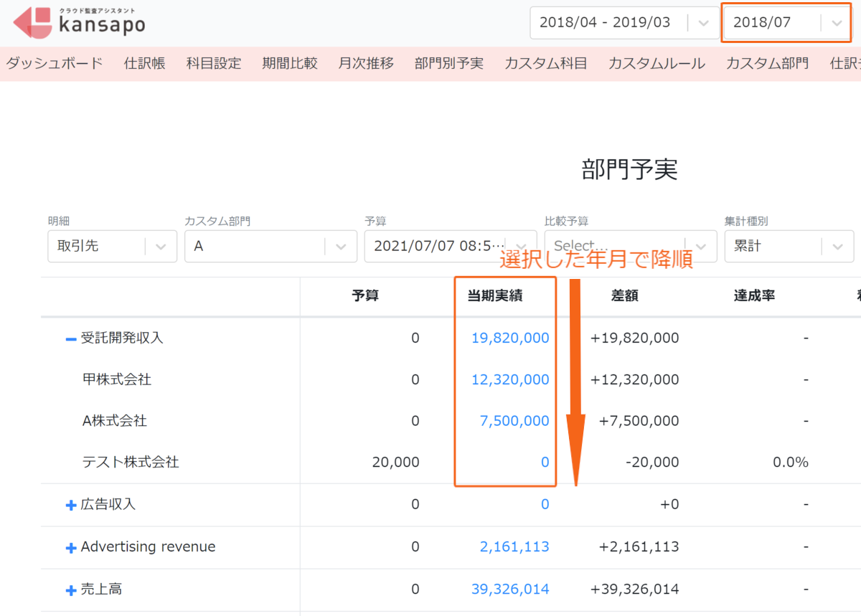Open the fiscal period 2018/04 - 2019/03 dropdown
This screenshot has width=861, height=616.
[x=624, y=22]
